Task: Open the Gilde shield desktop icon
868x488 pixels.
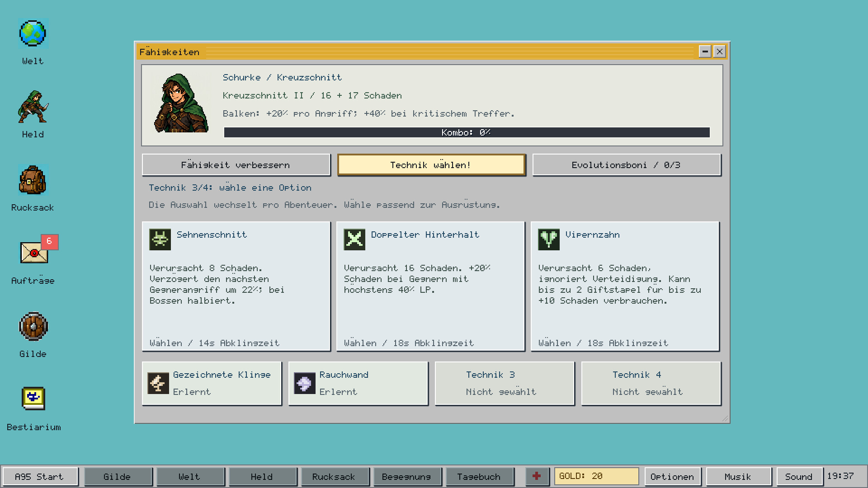Action: (x=33, y=326)
